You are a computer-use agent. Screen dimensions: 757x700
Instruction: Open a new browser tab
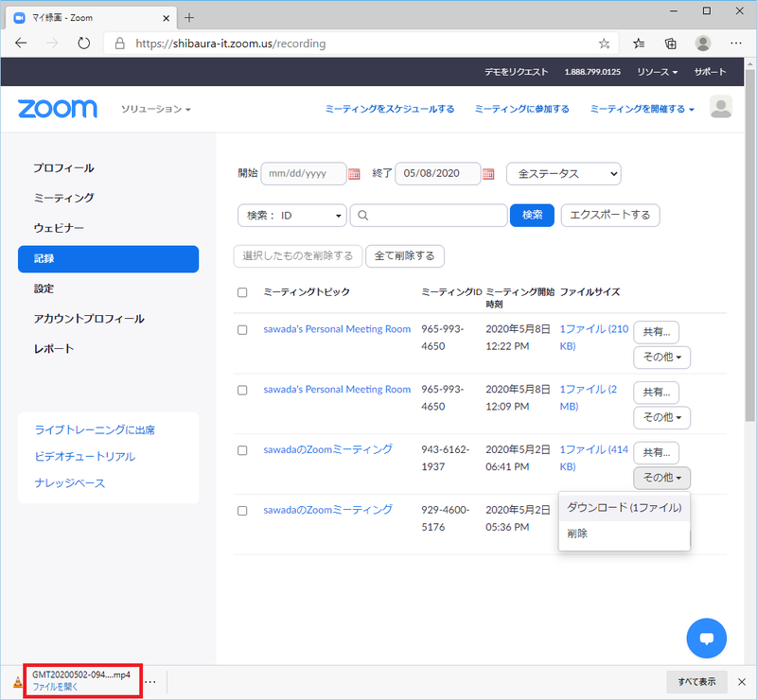[189, 18]
